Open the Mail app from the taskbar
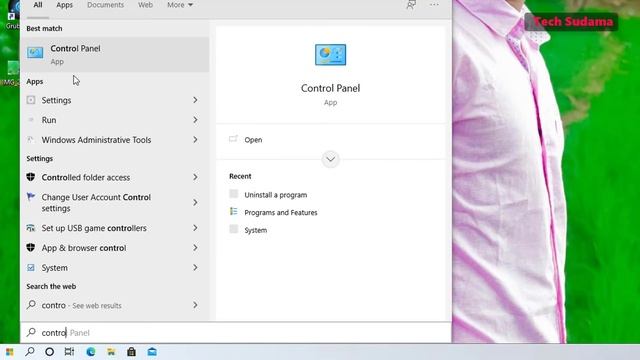The image size is (640, 360). [152, 352]
